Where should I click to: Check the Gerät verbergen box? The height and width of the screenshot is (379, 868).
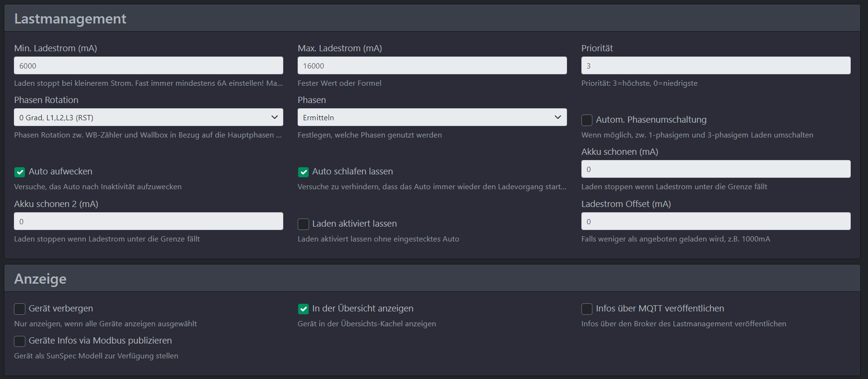[x=20, y=309]
